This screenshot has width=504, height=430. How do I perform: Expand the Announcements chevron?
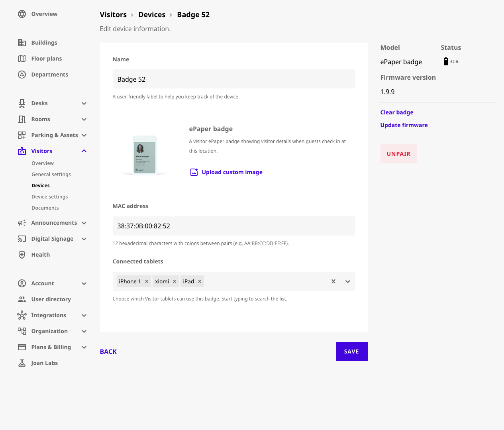(84, 223)
